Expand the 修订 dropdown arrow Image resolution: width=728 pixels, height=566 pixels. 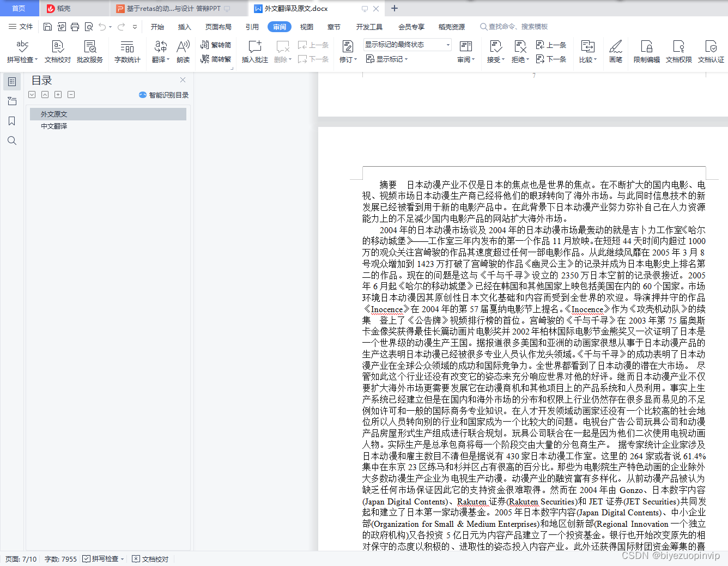[x=356, y=60]
